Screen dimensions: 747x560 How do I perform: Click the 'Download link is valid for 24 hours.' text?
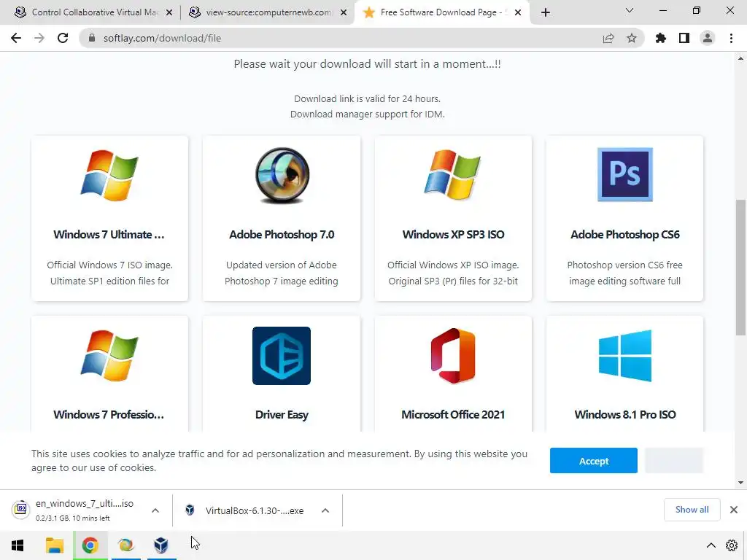368,98
